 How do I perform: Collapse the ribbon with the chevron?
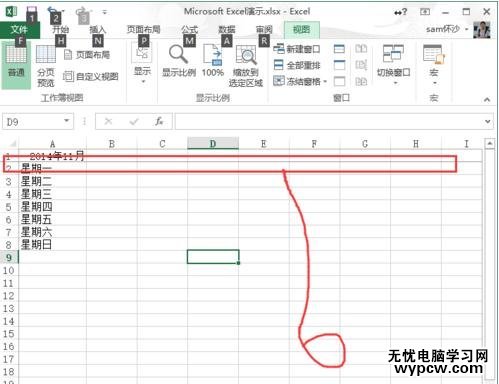[487, 99]
